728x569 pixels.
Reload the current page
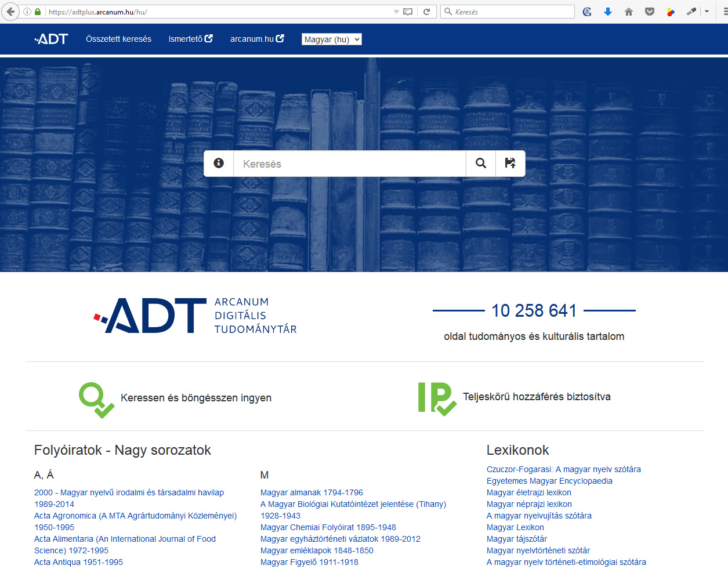point(426,12)
